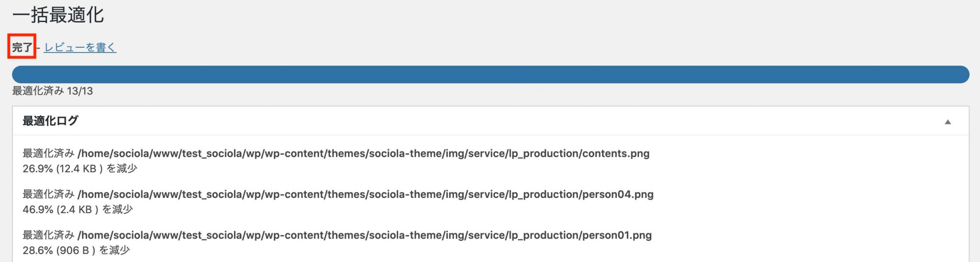The height and width of the screenshot is (262, 980).
Task: Open the レビューを書く link
Action: coord(80,47)
